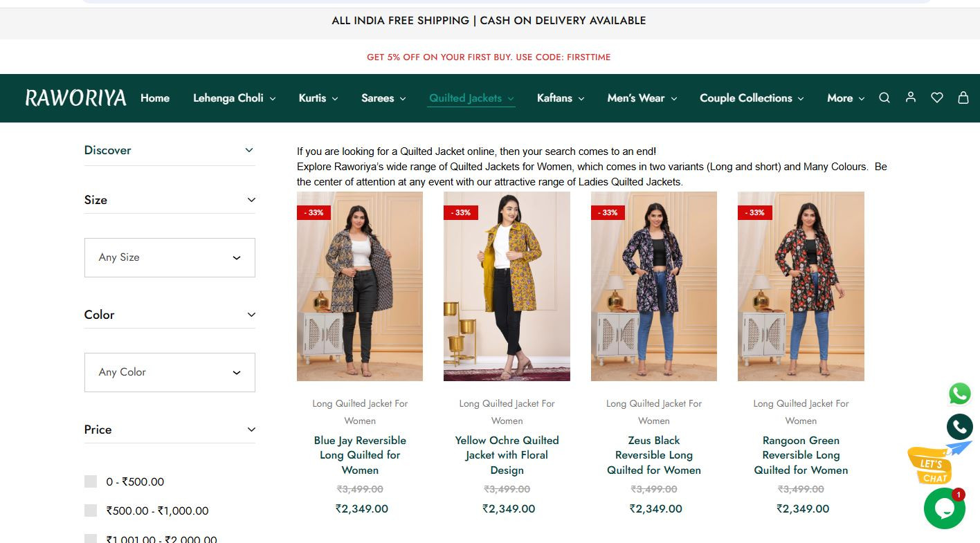Click the Raworiya logo
980x543 pixels.
pyautogui.click(x=75, y=98)
